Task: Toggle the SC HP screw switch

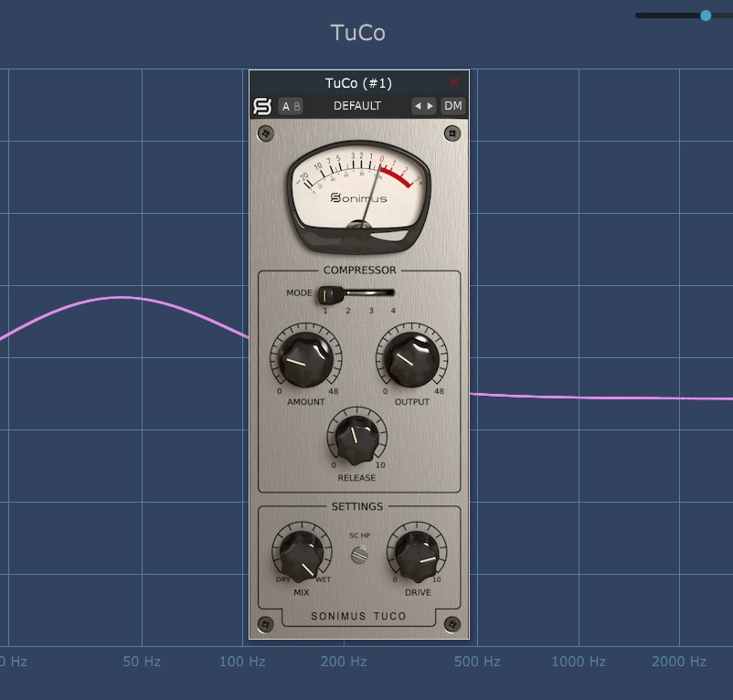Action: (x=359, y=555)
